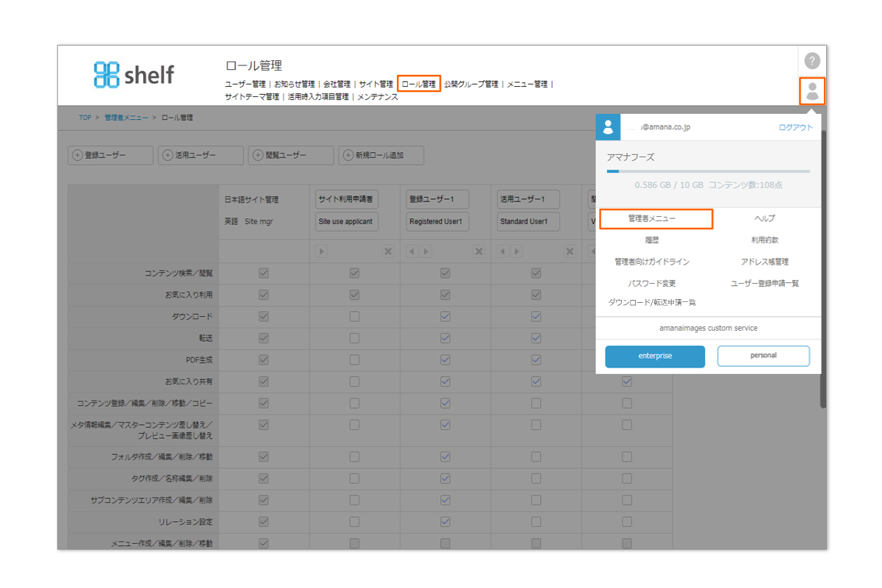Viewport: 882px width, 588px height.
Task: Click the storage usage progress bar
Action: (x=708, y=171)
